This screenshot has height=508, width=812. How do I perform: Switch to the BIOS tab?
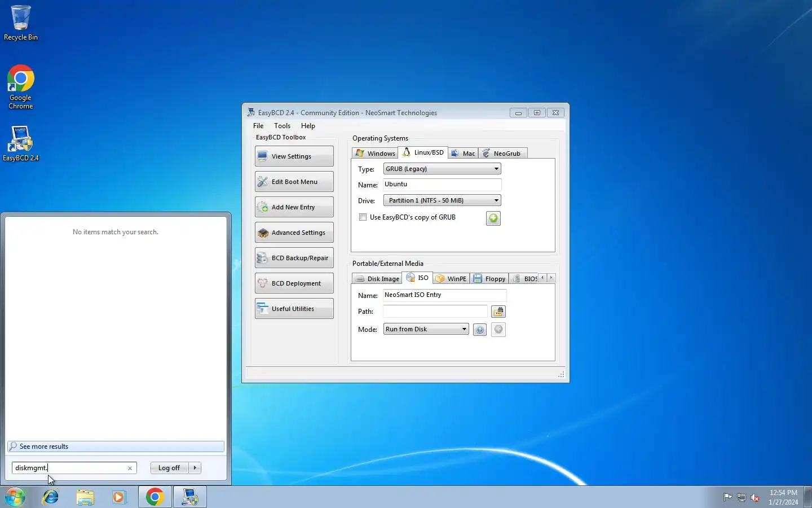pos(524,279)
